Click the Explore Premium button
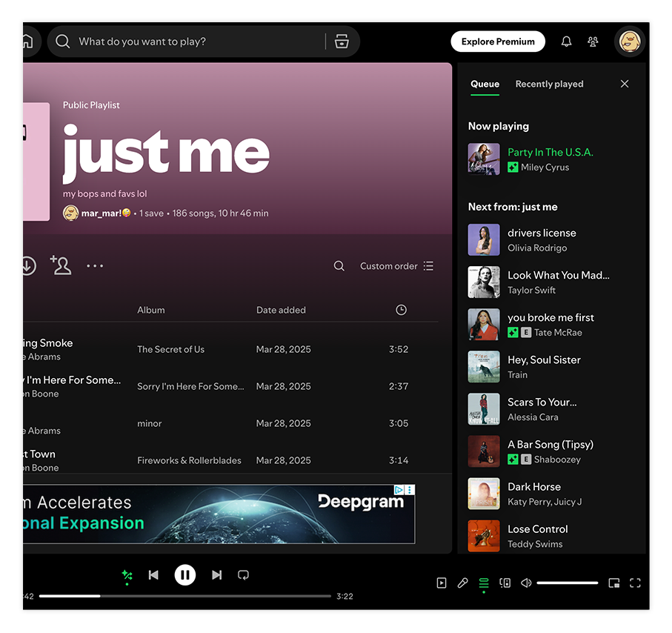The width and height of the screenshot is (672, 633). tap(498, 42)
